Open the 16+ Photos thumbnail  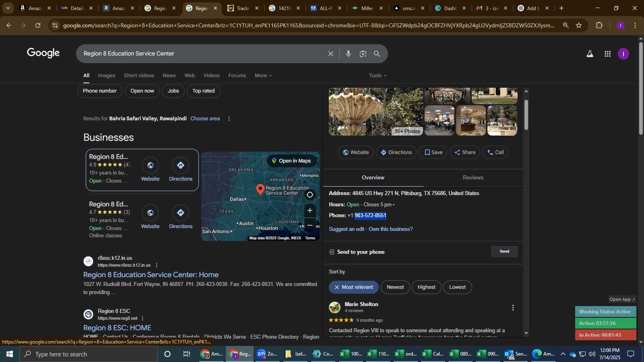(376, 112)
